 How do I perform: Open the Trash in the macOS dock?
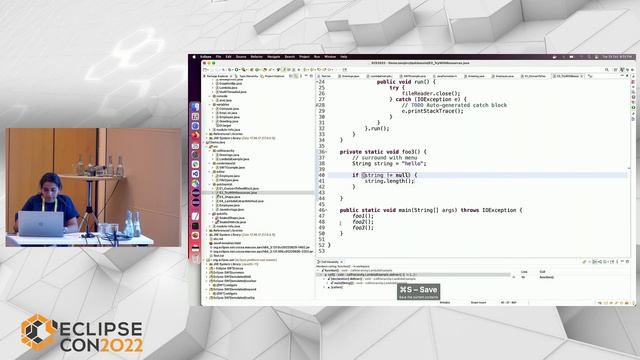click(196, 258)
